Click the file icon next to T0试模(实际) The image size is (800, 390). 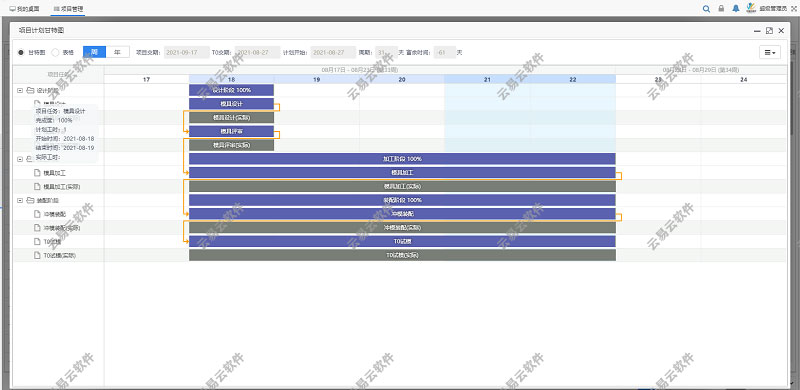pyautogui.click(x=37, y=255)
